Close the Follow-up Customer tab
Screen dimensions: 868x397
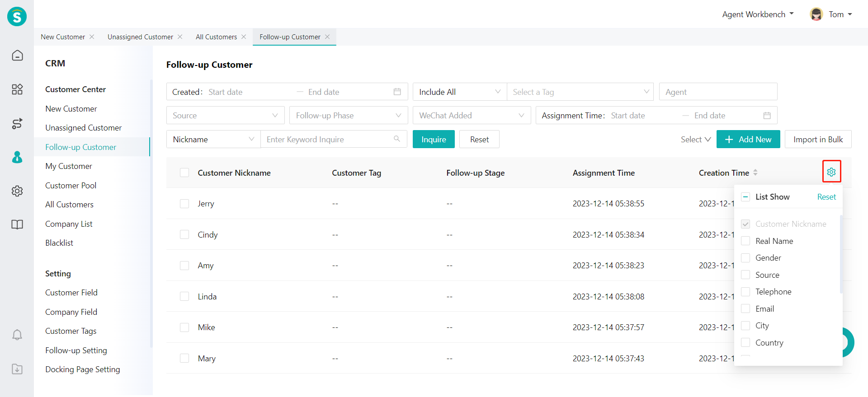coord(327,37)
